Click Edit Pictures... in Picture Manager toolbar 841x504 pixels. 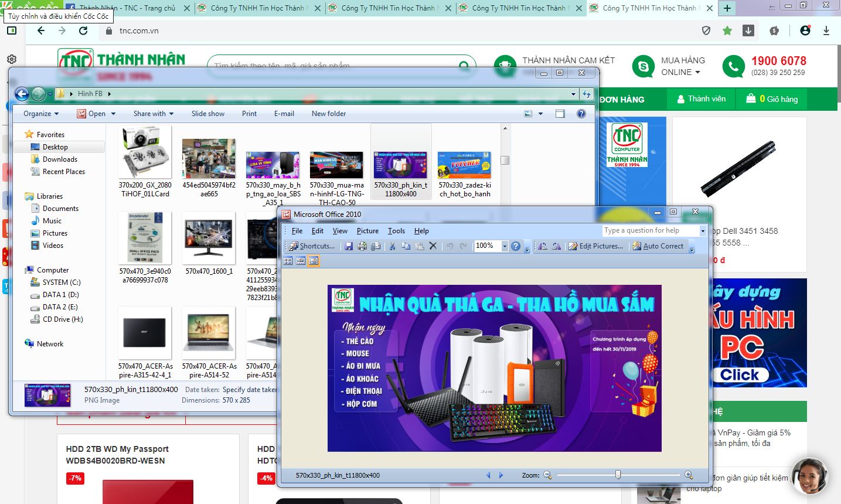595,246
